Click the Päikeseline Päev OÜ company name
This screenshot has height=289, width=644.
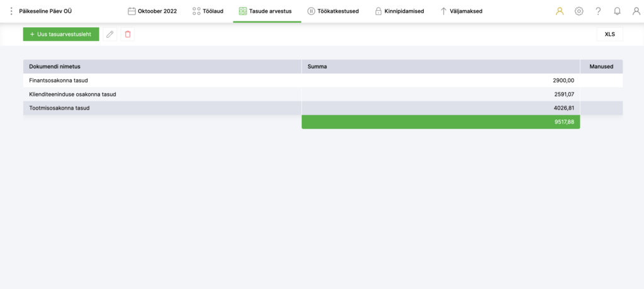click(45, 11)
